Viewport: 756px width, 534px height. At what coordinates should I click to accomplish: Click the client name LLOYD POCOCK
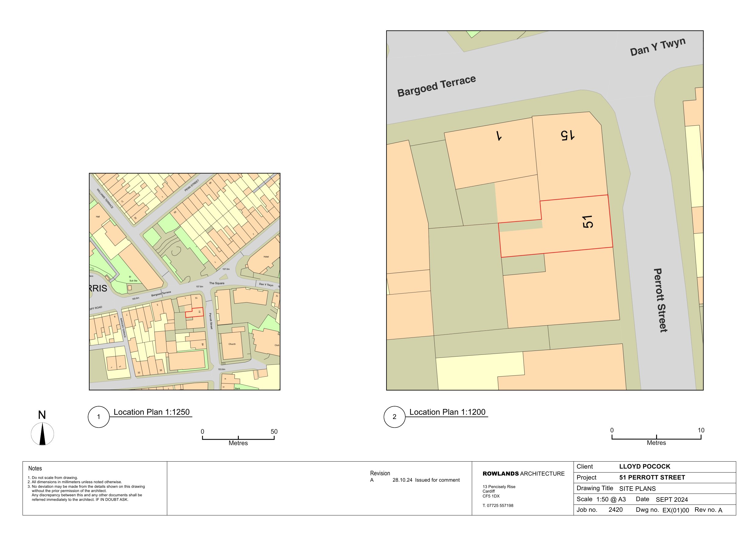tap(645, 466)
